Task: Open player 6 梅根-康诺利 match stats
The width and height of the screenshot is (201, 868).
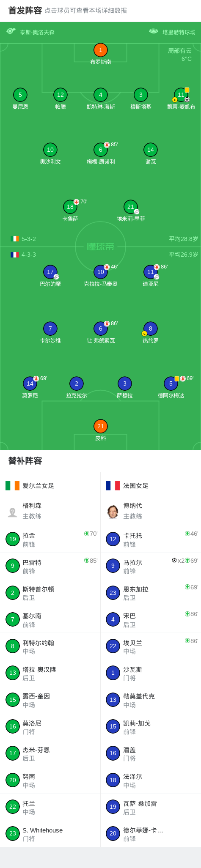Action: click(101, 150)
